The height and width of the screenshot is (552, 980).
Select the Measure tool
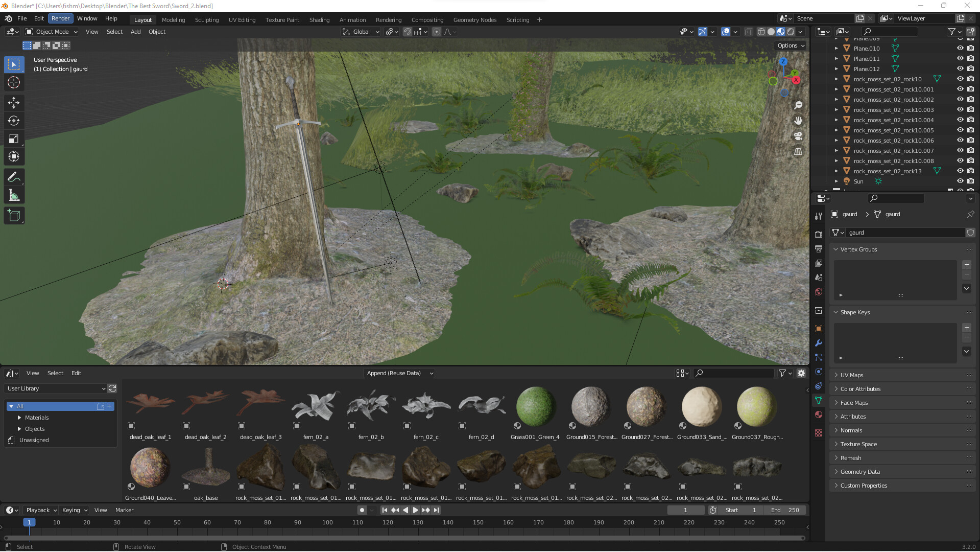coord(14,195)
